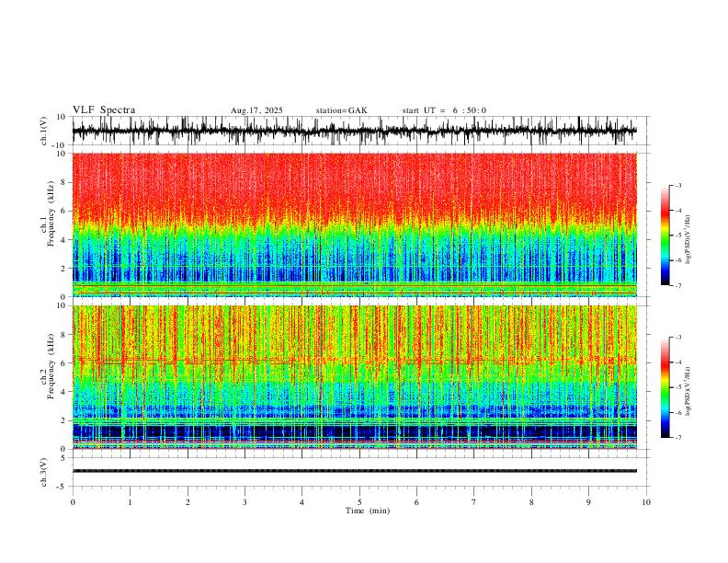
Task: Click ch.2 spectrogram frequency tick "2"
Action: click(x=64, y=420)
